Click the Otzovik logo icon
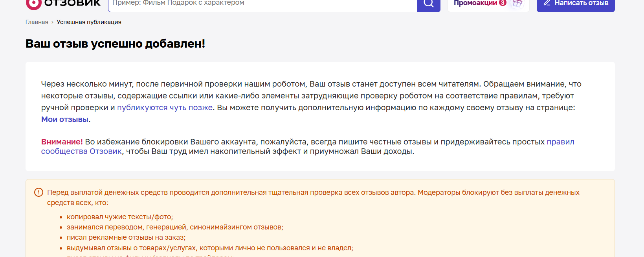The height and width of the screenshot is (257, 644). point(34,4)
